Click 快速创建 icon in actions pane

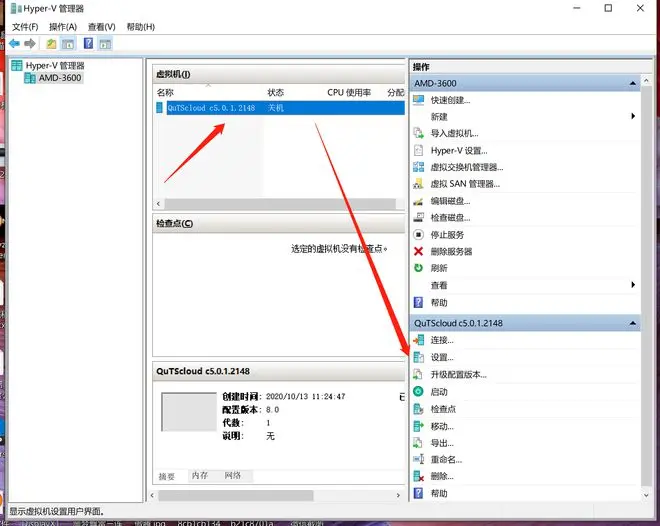tap(418, 100)
